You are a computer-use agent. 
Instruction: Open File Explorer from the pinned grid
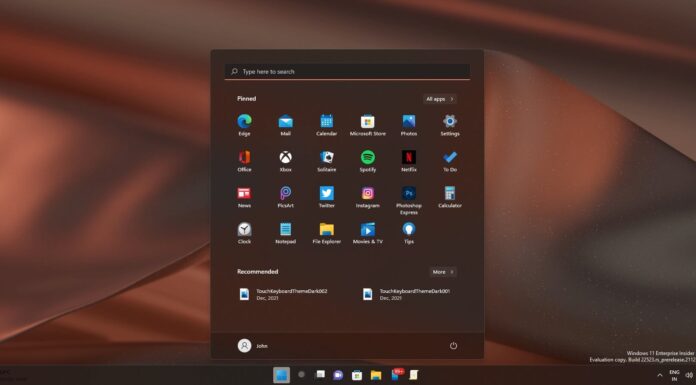coord(327,233)
